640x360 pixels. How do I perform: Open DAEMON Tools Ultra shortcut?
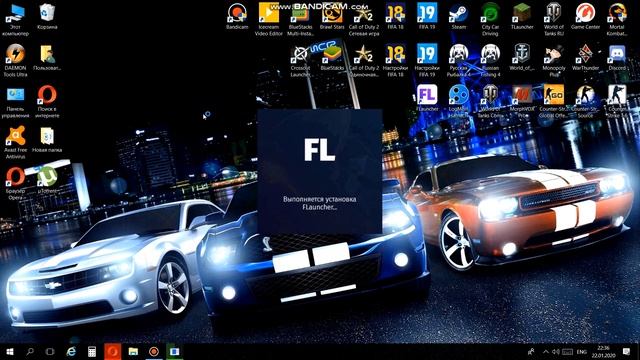tap(15, 60)
